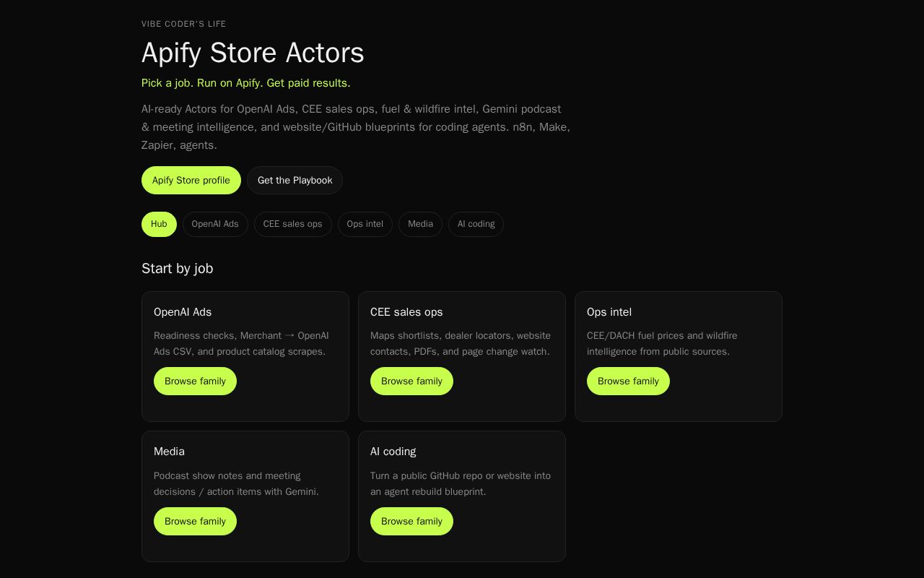Click the VIBE CODER'S LIFE label
The width and height of the screenshot is (924, 578).
pyautogui.click(x=183, y=24)
